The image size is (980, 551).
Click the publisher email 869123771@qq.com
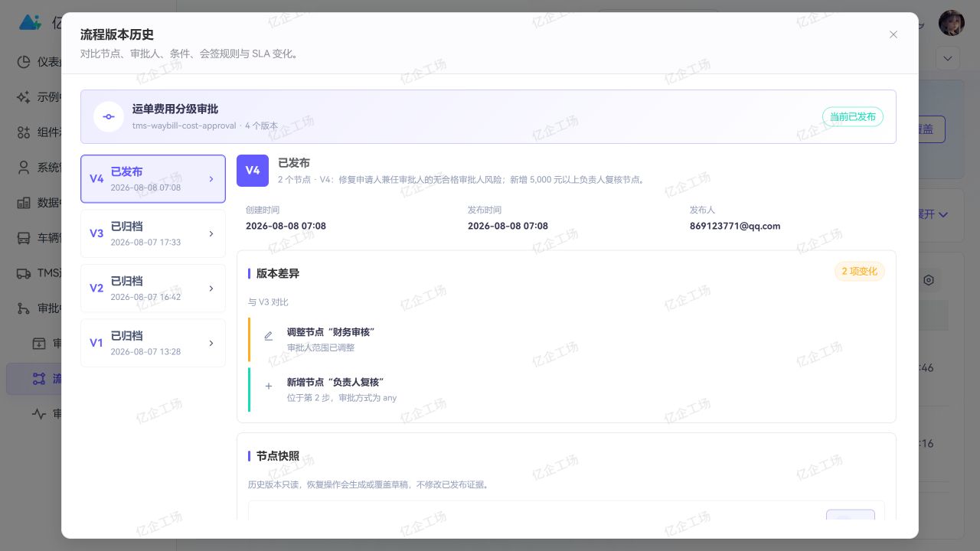pyautogui.click(x=735, y=226)
